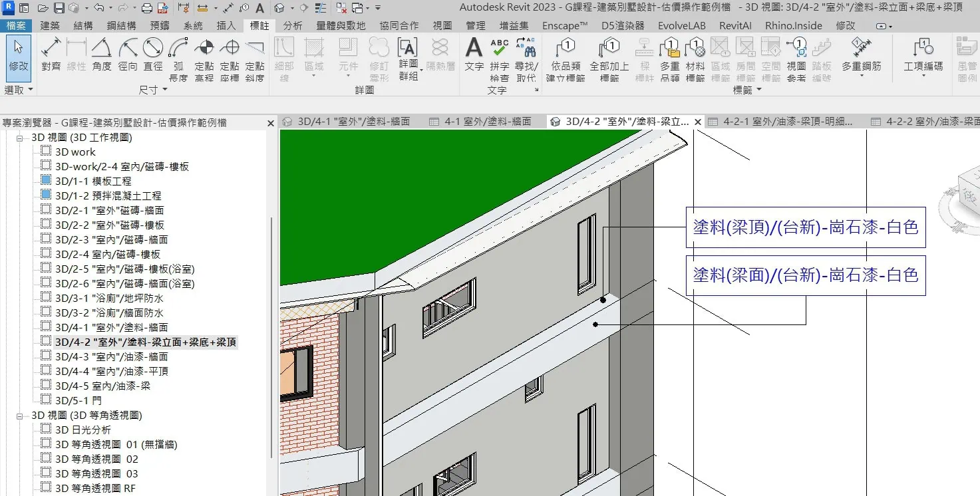Image resolution: width=980 pixels, height=496 pixels.
Task: Switch to the 視圖 ribbon tab
Action: tap(442, 25)
